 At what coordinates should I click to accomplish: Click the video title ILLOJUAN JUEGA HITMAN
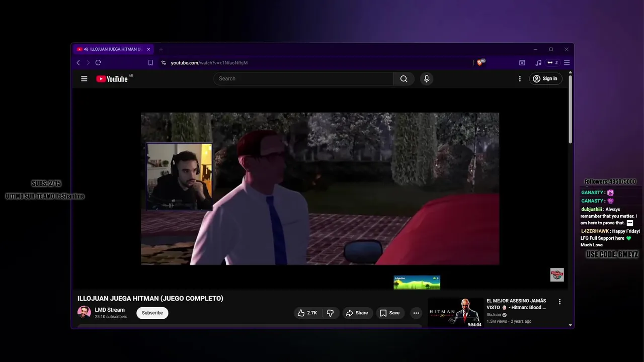[150, 298]
